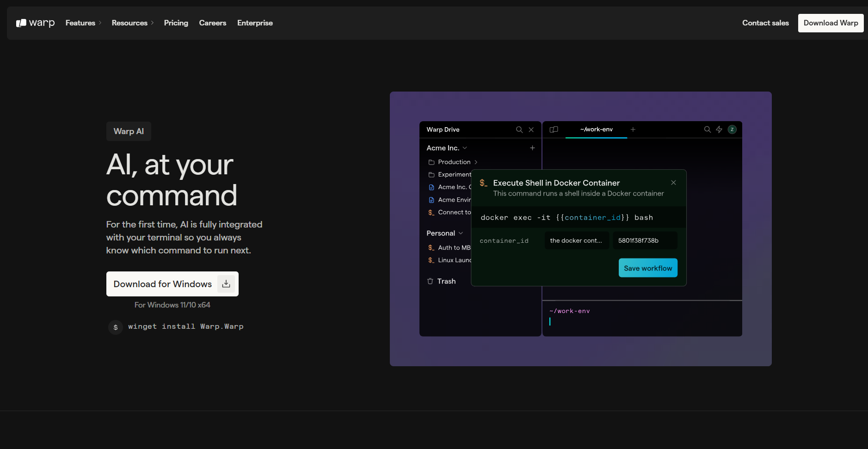Click the bookmarks icon beside the terminal tab

[x=554, y=129]
